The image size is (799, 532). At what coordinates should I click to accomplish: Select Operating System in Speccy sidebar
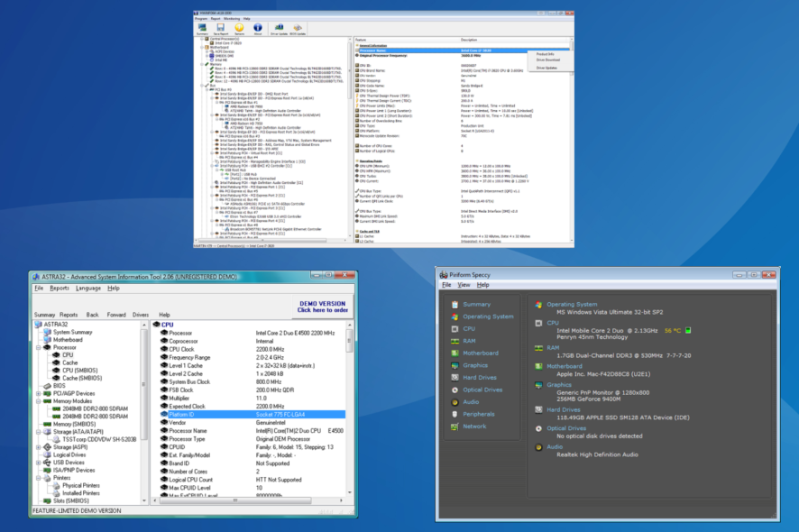click(488, 317)
